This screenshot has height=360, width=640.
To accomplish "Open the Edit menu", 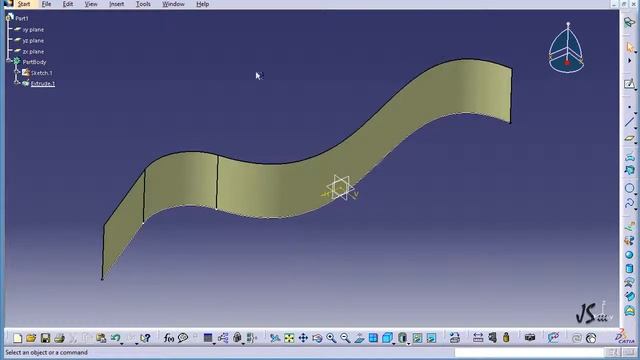I will (68, 4).
